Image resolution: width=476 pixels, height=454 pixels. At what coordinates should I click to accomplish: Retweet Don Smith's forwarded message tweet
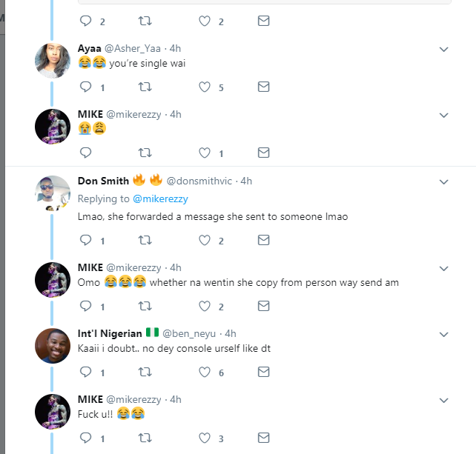(x=145, y=240)
